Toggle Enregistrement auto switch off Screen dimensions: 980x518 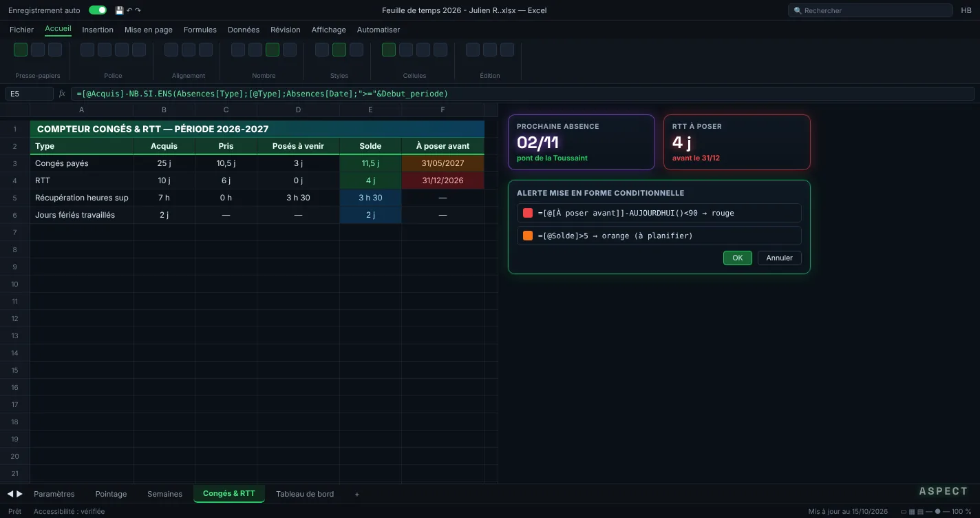pos(98,10)
